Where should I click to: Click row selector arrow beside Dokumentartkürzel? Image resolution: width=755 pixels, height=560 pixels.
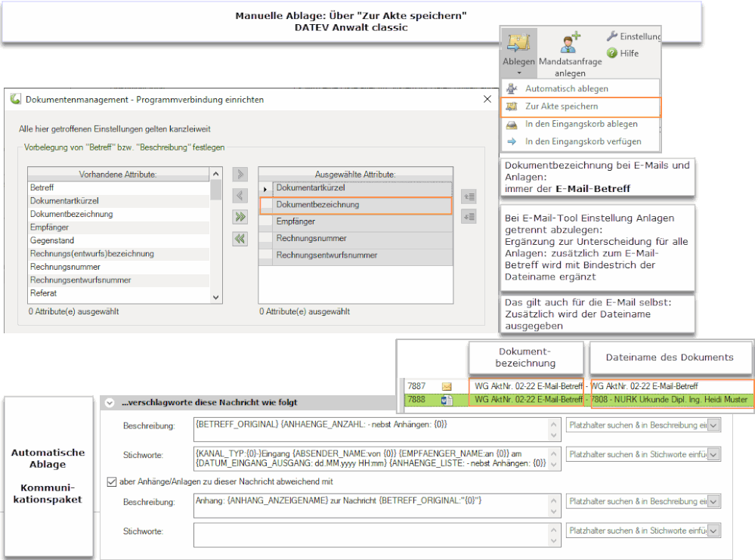(x=266, y=189)
